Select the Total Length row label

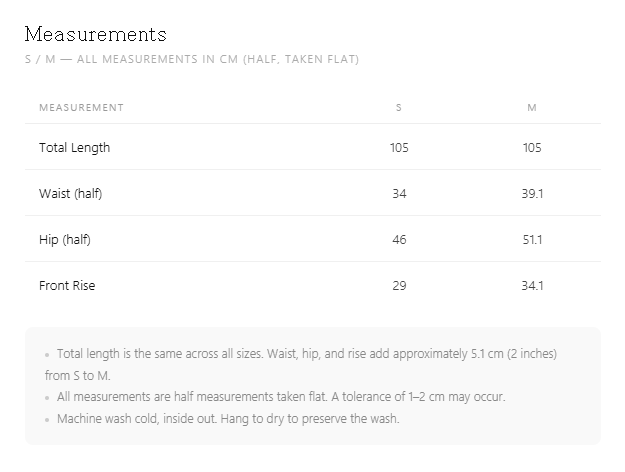click(75, 148)
